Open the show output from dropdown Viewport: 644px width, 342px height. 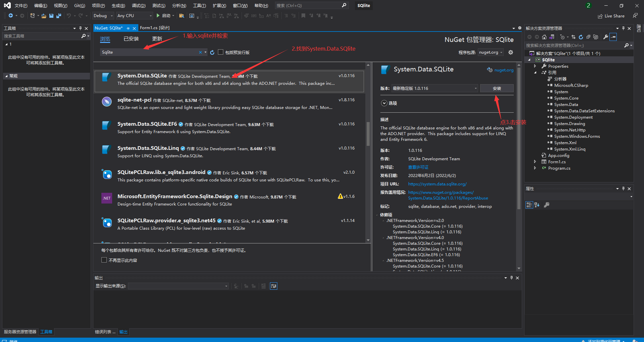pyautogui.click(x=179, y=286)
